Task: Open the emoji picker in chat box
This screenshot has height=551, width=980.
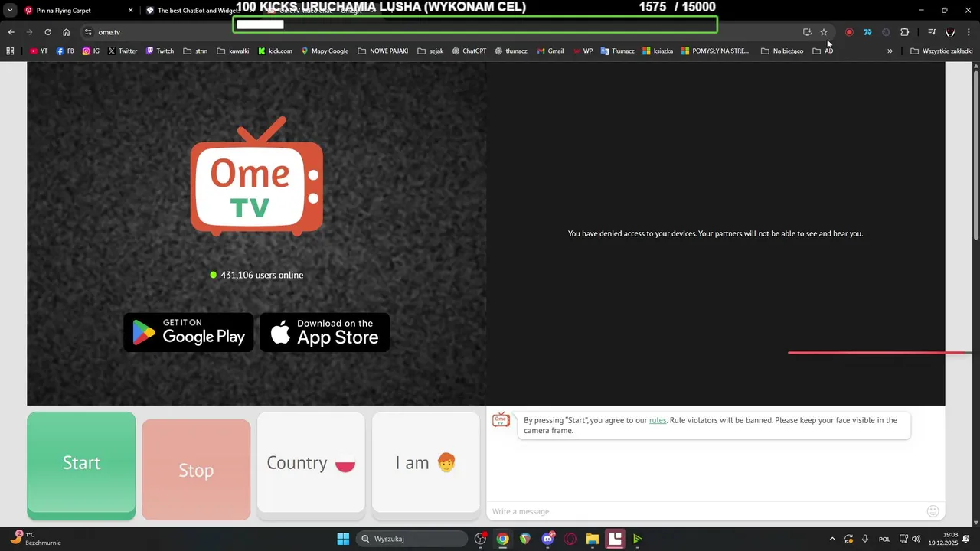Action: 933,511
